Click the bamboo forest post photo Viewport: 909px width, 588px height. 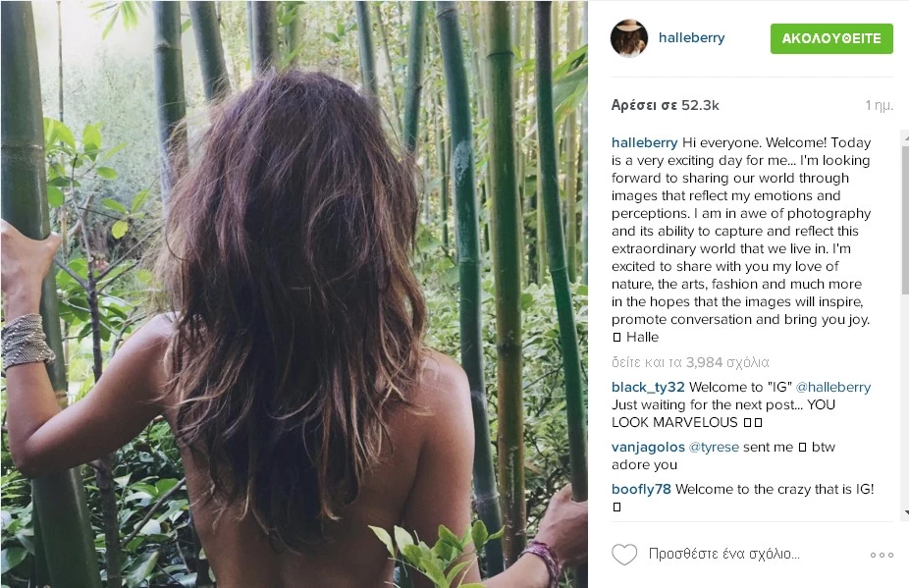coord(294,294)
